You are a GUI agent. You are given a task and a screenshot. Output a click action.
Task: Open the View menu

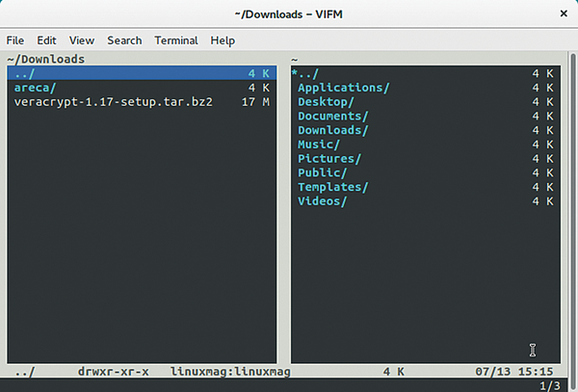click(x=82, y=40)
